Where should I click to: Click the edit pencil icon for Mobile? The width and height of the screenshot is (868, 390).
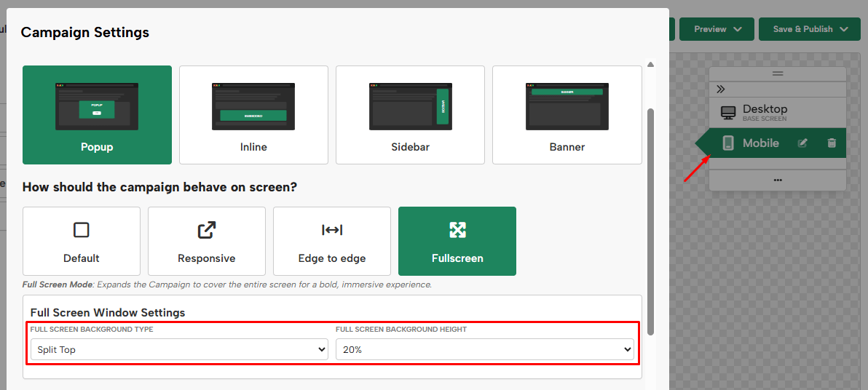tap(802, 143)
